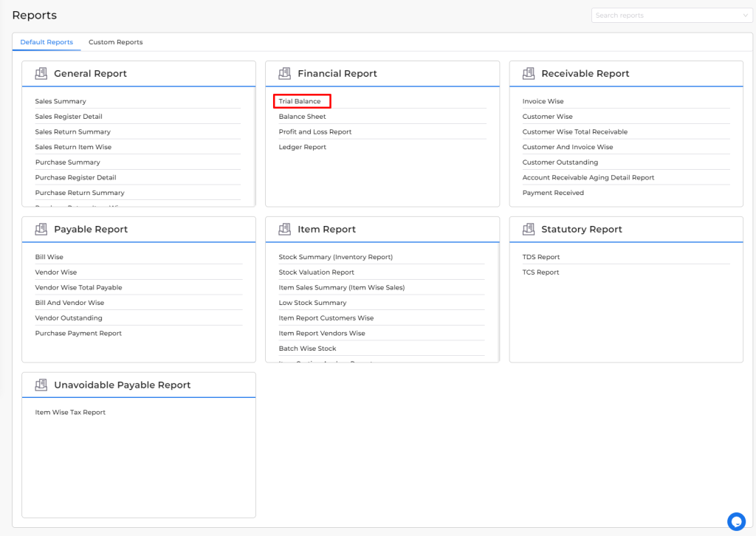Open the TDS Report link

[541, 257]
